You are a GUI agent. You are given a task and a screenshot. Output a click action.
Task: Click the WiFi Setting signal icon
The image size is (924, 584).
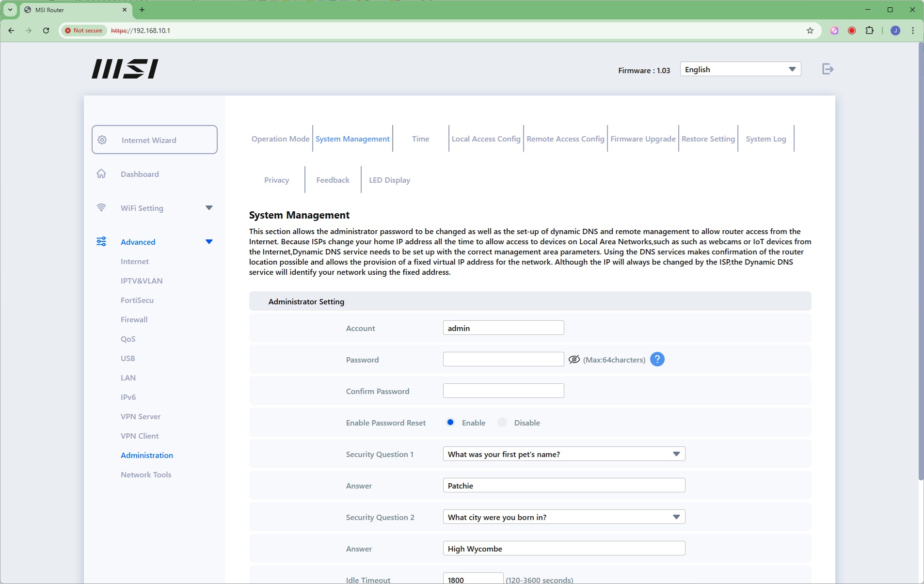pos(101,208)
